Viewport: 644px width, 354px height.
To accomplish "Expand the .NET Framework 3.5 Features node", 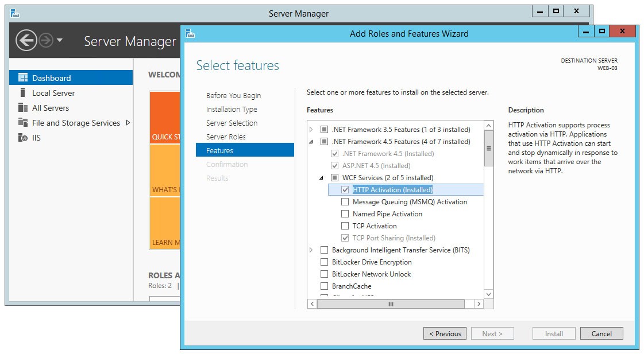I will click(310, 129).
